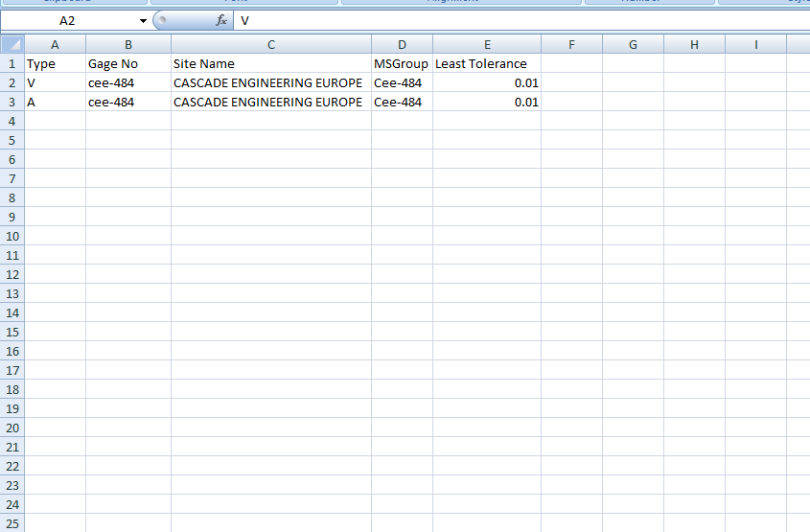Select CASCADE ENGINEERING EUROPE in row 2
Image resolution: width=810 pixels, height=532 pixels.
click(271, 82)
